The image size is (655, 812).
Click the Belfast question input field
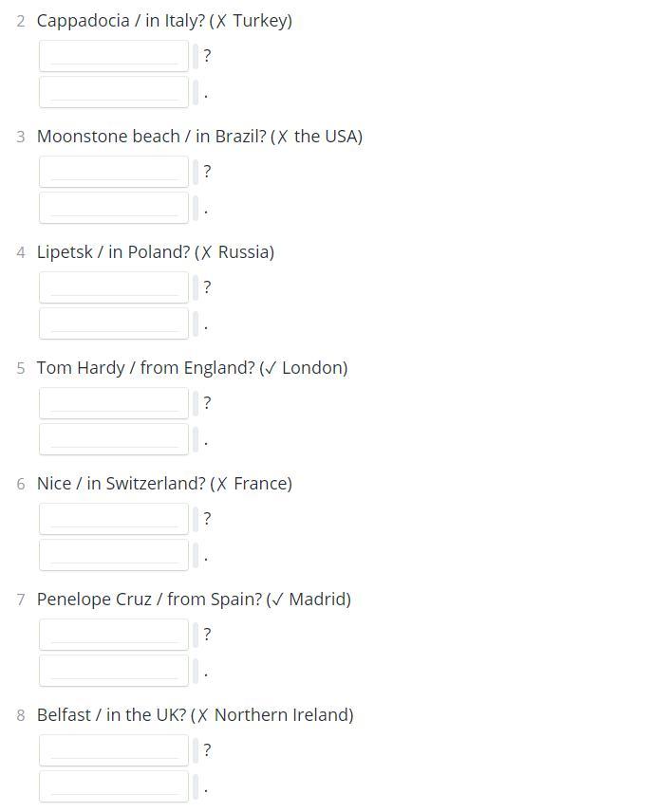(x=114, y=750)
